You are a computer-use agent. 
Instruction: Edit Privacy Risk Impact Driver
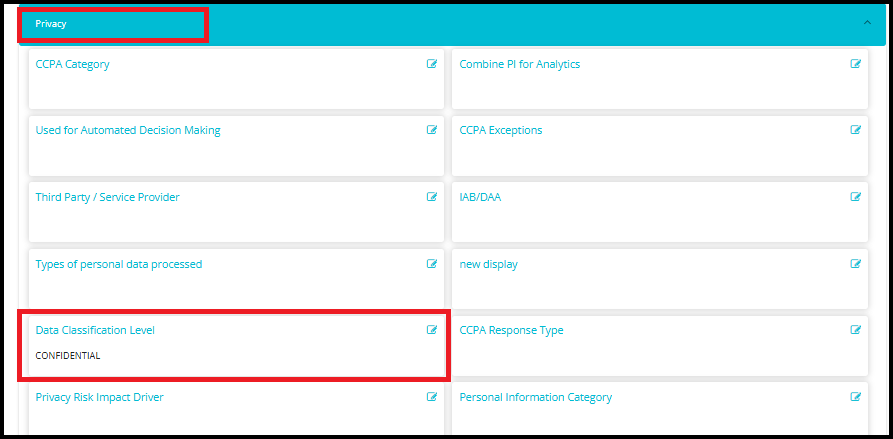pos(432,397)
